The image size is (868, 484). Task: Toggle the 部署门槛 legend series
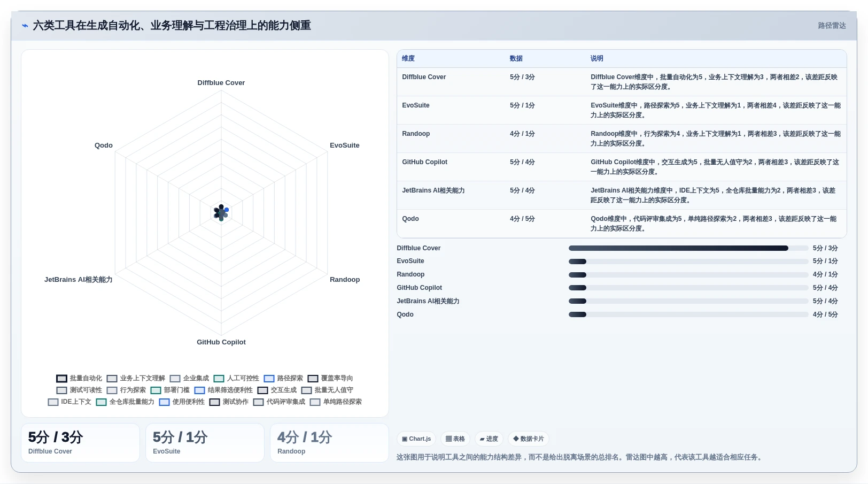[170, 390]
